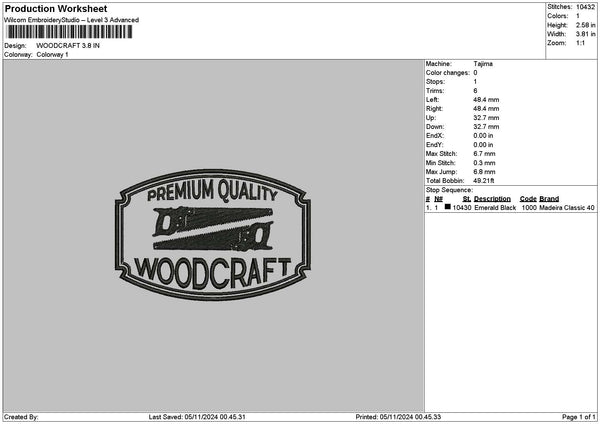Click the 'Stop Sequence:' heading
Image resolution: width=600 pixels, height=424 pixels.
(x=449, y=190)
